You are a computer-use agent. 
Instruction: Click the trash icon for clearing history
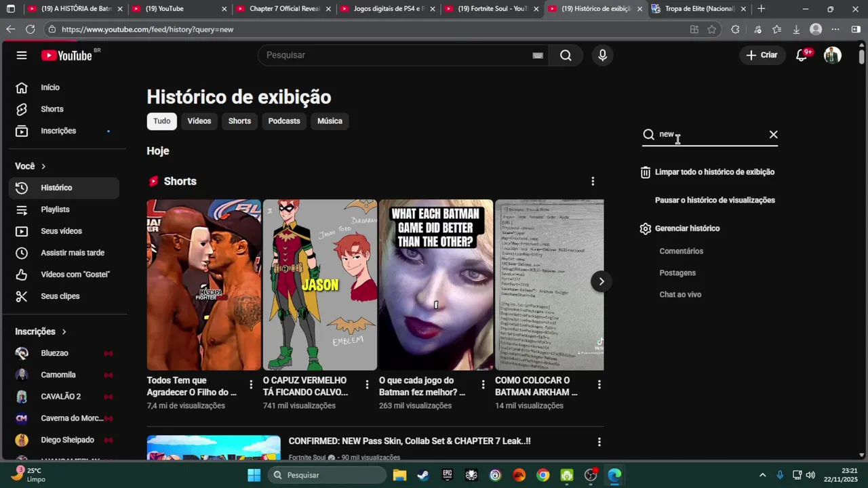[x=645, y=172]
